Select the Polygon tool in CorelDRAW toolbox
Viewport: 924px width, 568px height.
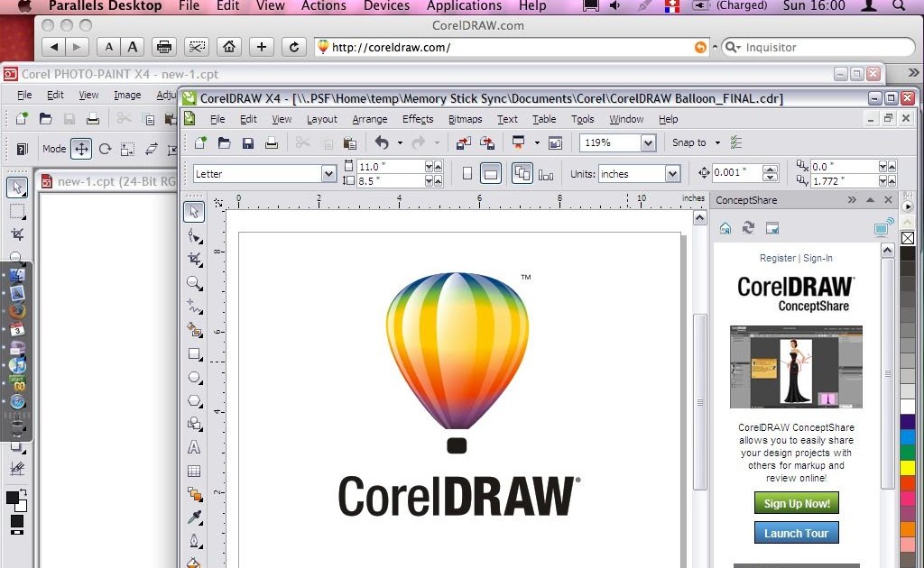[x=194, y=401]
